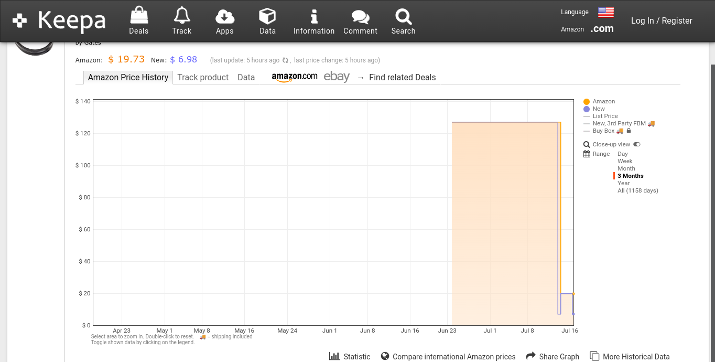Toggle the Close-up view switch

[637, 144]
